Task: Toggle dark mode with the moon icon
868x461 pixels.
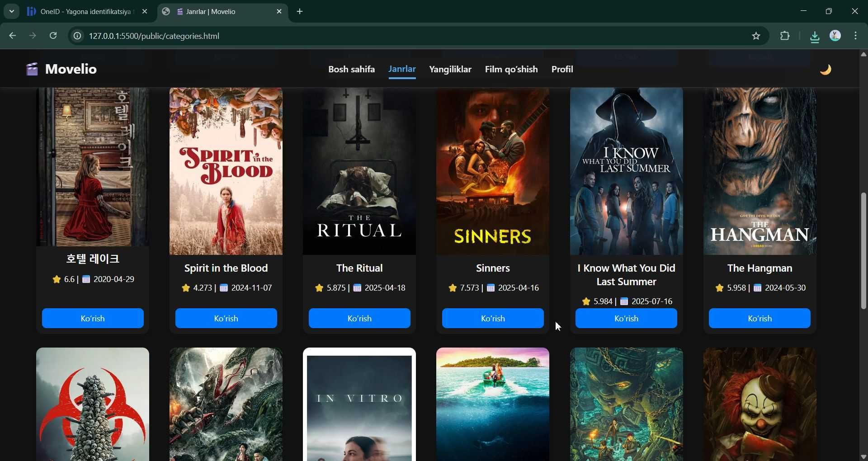Action: point(826,69)
